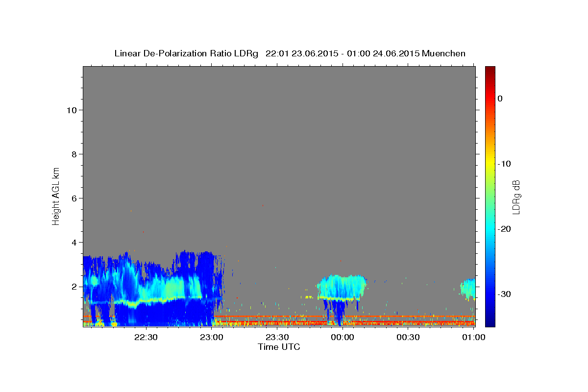Click the '00:00' time tick label
This screenshot has width=588, height=392.
[x=343, y=337]
